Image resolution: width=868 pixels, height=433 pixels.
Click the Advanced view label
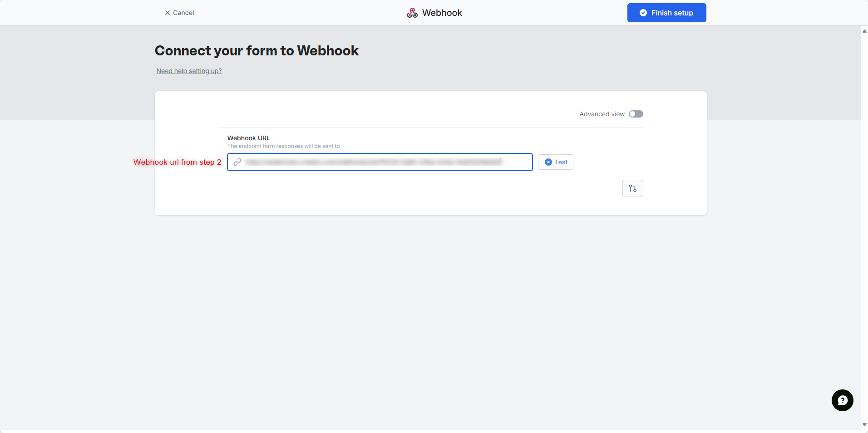(602, 114)
